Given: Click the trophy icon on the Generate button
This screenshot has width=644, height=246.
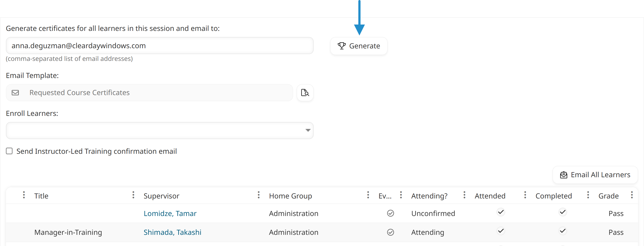Looking at the screenshot, I should coord(342,46).
